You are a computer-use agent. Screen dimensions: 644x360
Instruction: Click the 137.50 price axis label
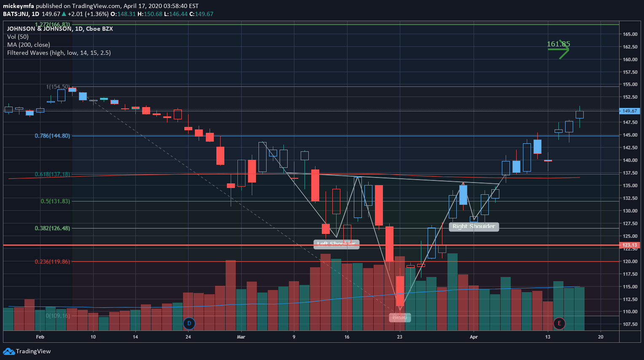pyautogui.click(x=630, y=173)
